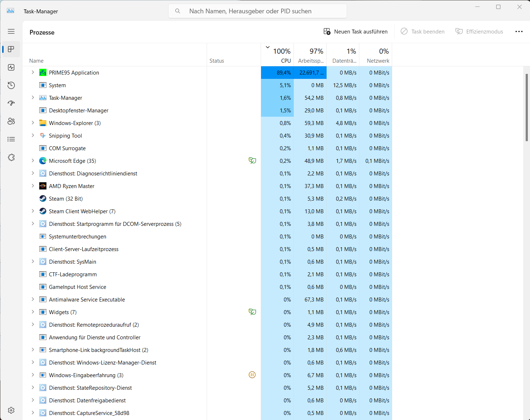
Task: Expand the PRIME95 Application row
Action: 33,72
